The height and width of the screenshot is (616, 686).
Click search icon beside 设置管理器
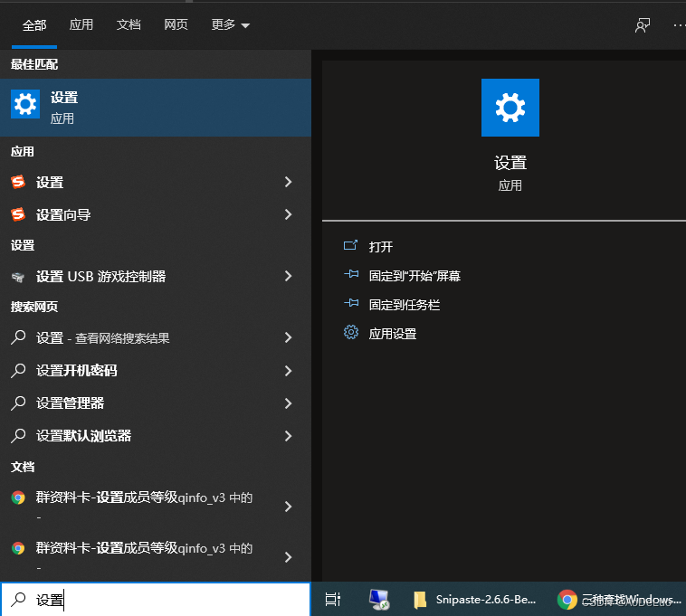click(18, 403)
